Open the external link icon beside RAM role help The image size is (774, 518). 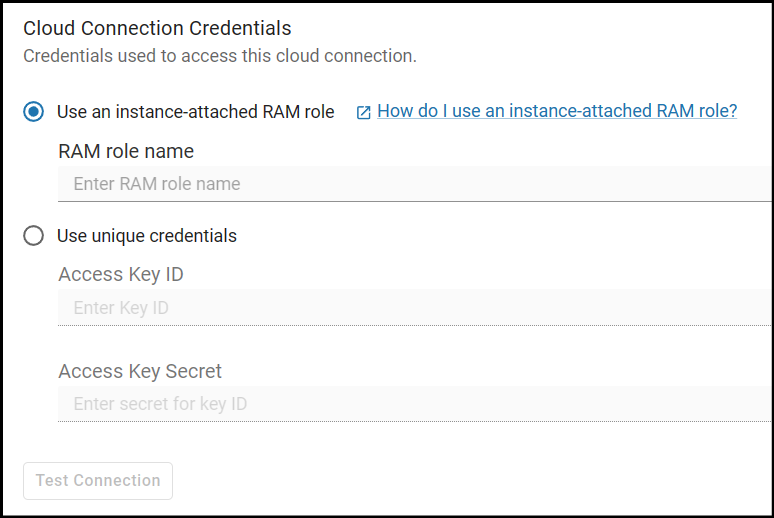click(x=364, y=112)
